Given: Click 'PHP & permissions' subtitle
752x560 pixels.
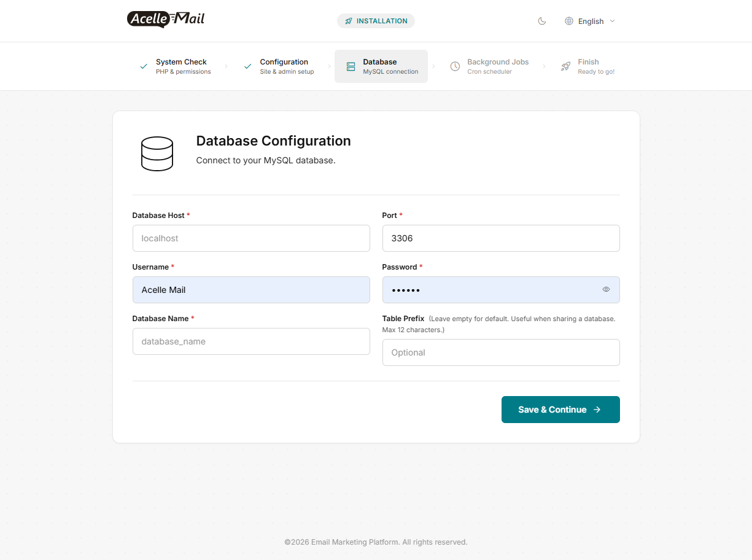Looking at the screenshot, I should [183, 72].
